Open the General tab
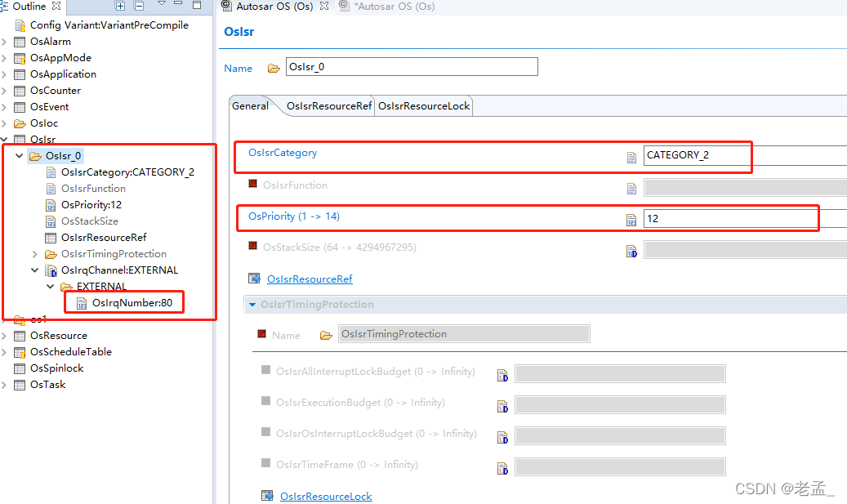The image size is (847, 504). pyautogui.click(x=250, y=106)
